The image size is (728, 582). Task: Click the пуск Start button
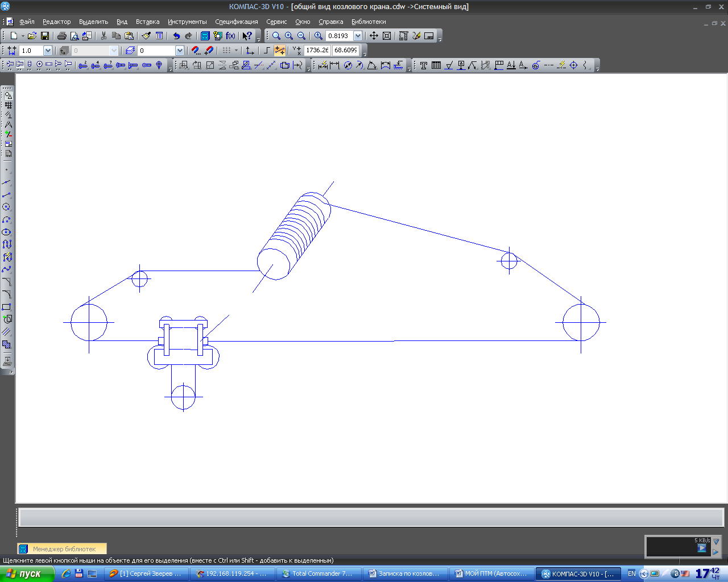click(26, 573)
